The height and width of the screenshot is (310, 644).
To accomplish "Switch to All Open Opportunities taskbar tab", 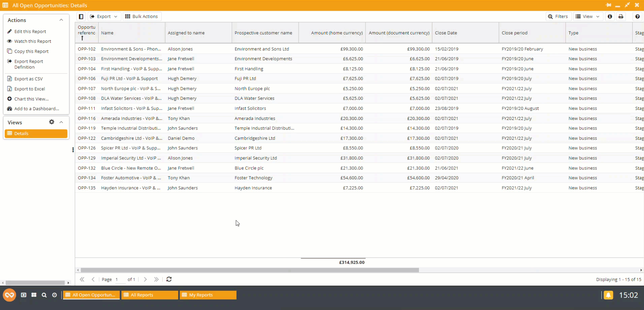I will (91, 295).
